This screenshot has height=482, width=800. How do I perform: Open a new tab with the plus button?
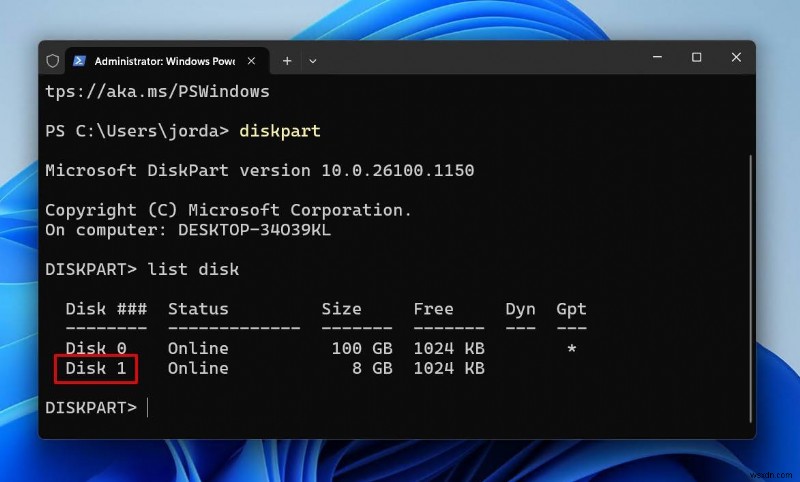[x=287, y=61]
